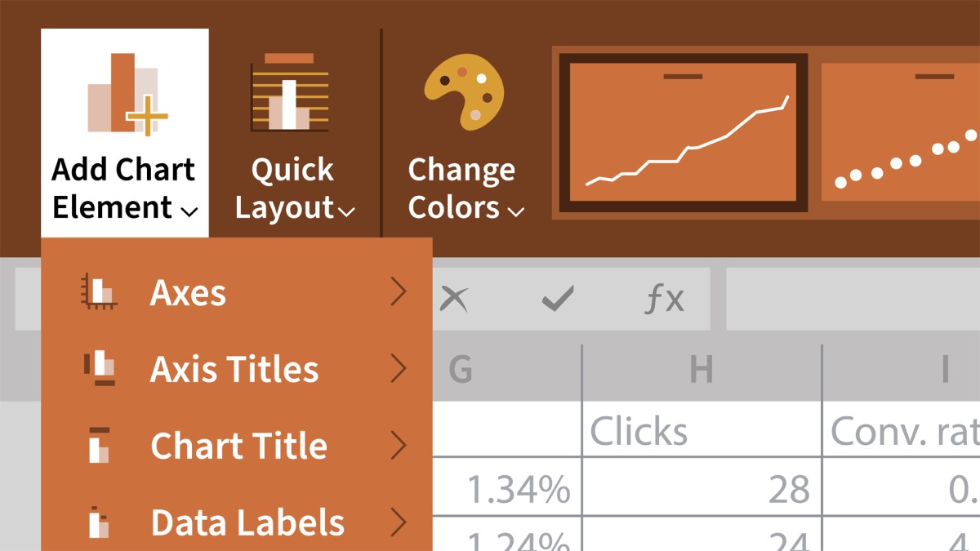Click the Chart Title menu icon
Viewport: 980px width, 551px height.
(99, 445)
